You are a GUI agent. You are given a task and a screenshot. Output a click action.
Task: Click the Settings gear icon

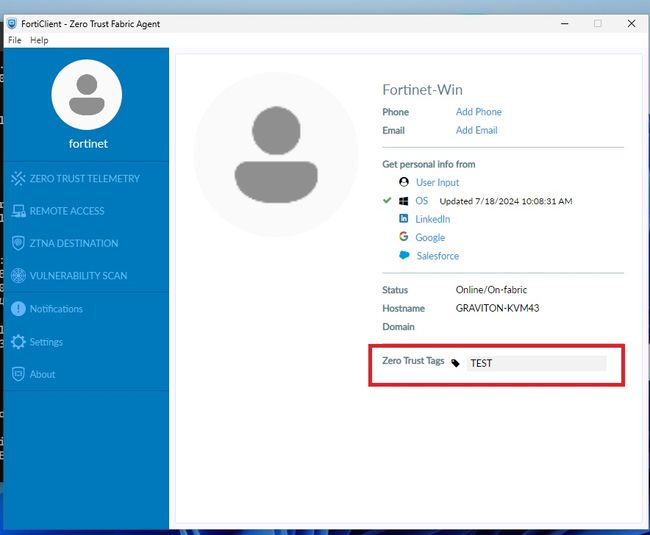(x=18, y=341)
